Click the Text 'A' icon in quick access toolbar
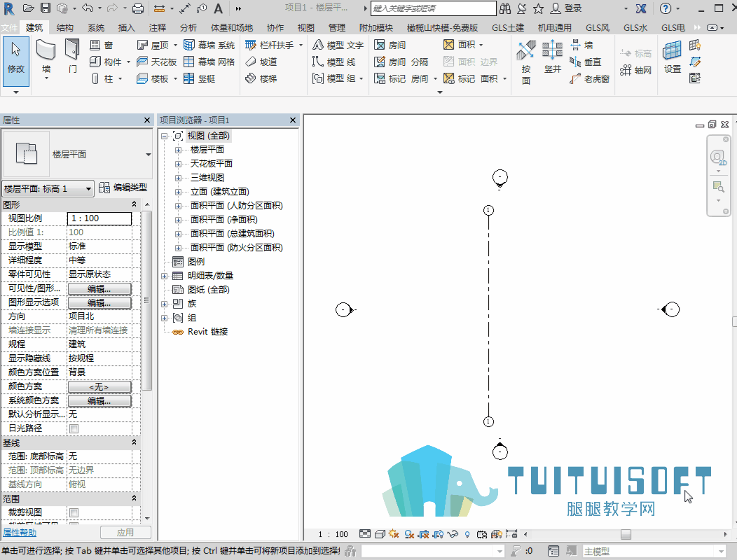 coord(218,8)
